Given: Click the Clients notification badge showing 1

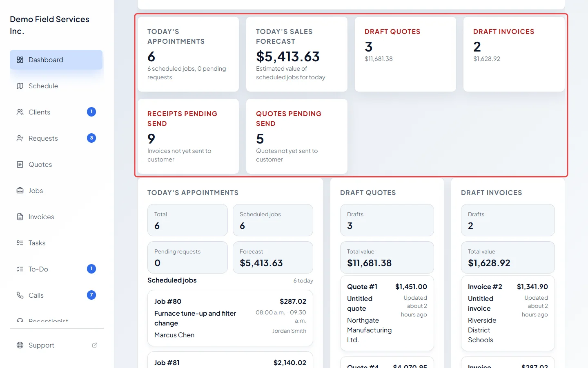Looking at the screenshot, I should coord(91,112).
